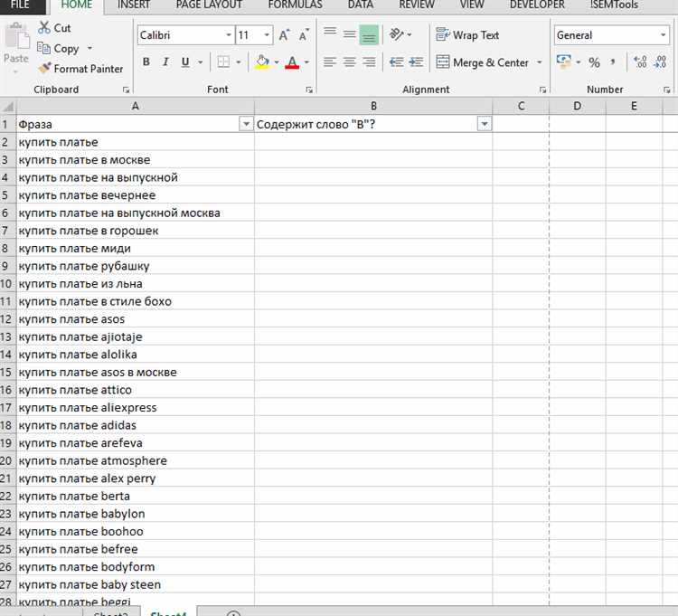The height and width of the screenshot is (616, 678).
Task: Toggle Italic formatting
Action: tap(165, 62)
